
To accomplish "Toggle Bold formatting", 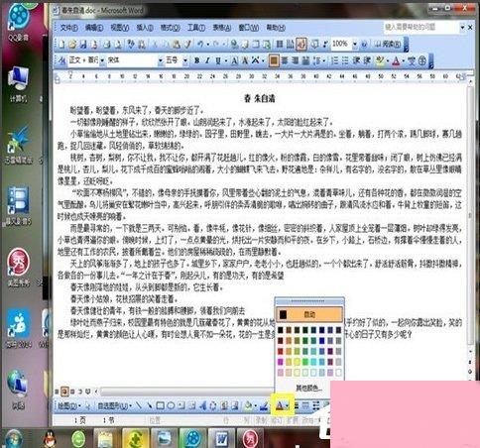I will [196, 60].
